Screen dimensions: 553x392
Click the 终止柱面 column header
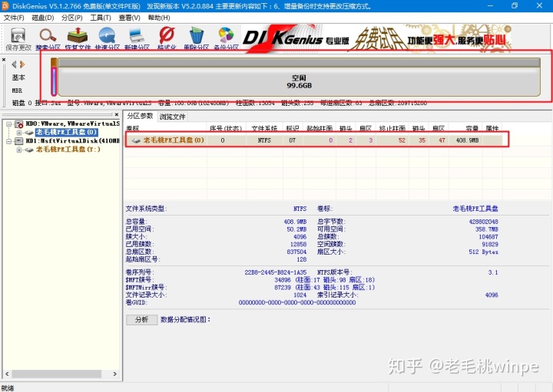pos(392,128)
